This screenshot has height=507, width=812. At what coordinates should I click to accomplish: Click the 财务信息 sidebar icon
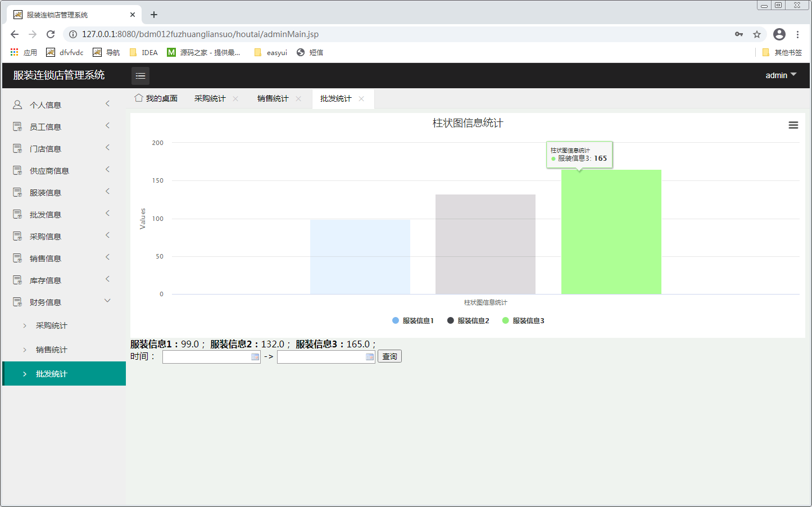[x=17, y=302]
